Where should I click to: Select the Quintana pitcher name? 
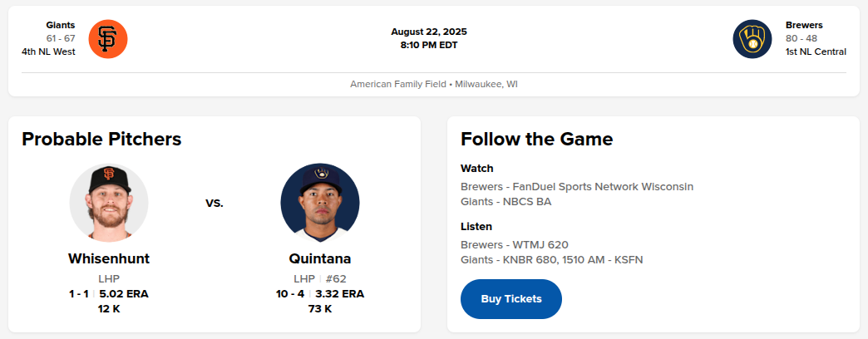[x=320, y=258]
